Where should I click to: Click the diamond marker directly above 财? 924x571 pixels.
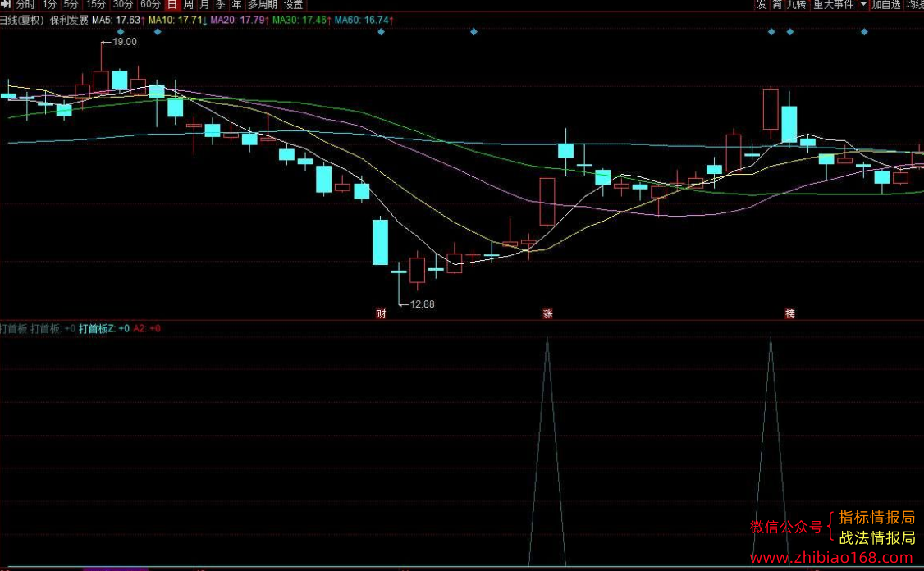coord(381,32)
